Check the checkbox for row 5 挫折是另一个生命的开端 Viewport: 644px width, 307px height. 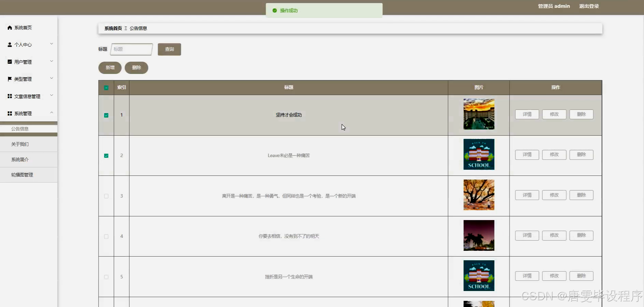[106, 277]
